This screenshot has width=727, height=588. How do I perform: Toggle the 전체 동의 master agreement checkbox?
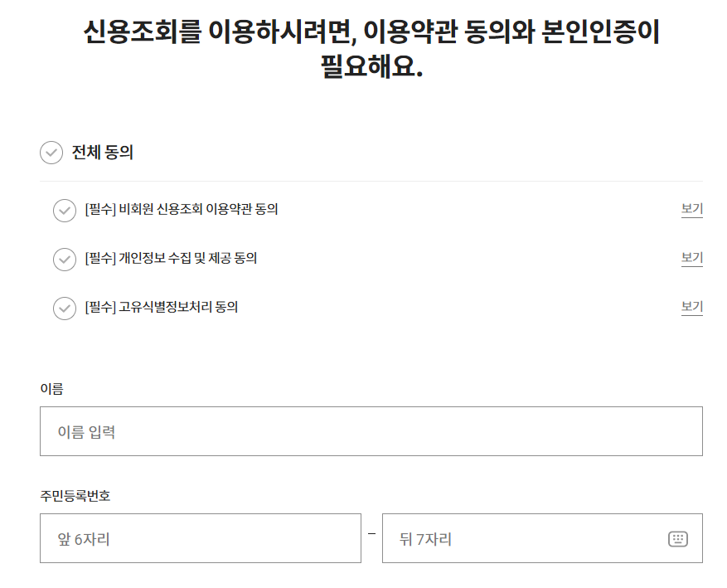53,153
